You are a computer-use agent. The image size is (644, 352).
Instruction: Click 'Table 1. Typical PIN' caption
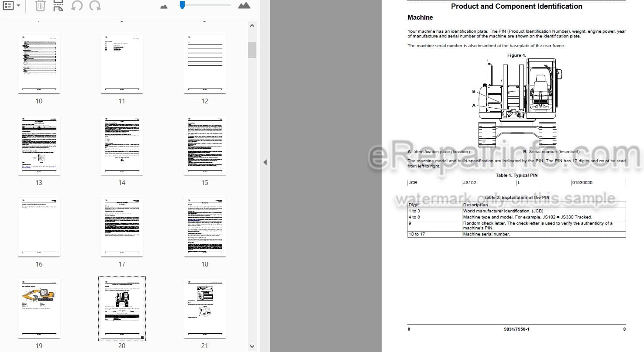point(517,175)
